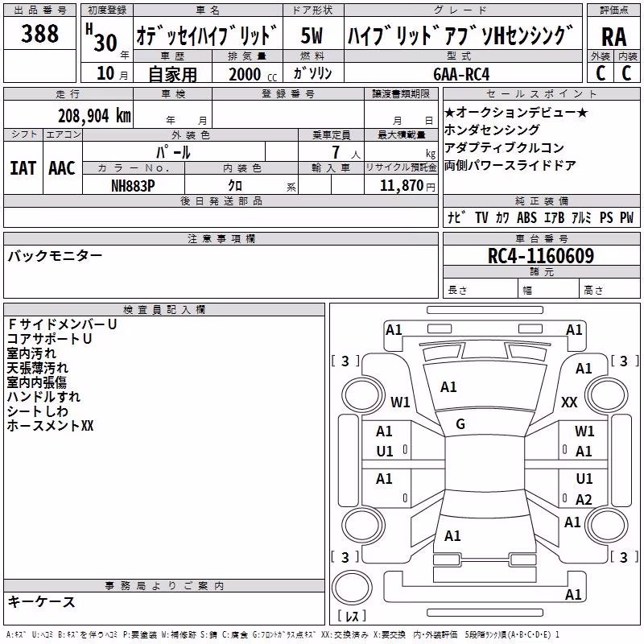Viewport: 644px width, 644px height.
Task: Click the バックモニター note text
Action: (x=55, y=256)
